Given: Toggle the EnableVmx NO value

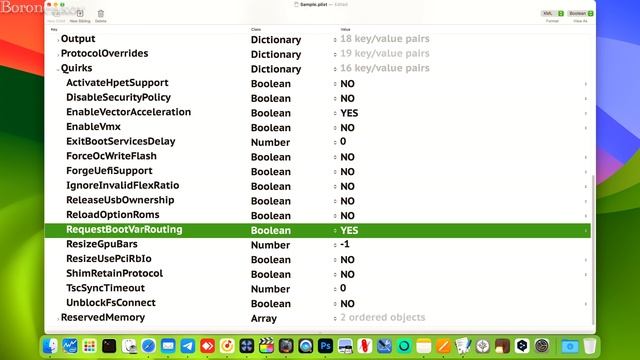Looking at the screenshot, I should (347, 128).
